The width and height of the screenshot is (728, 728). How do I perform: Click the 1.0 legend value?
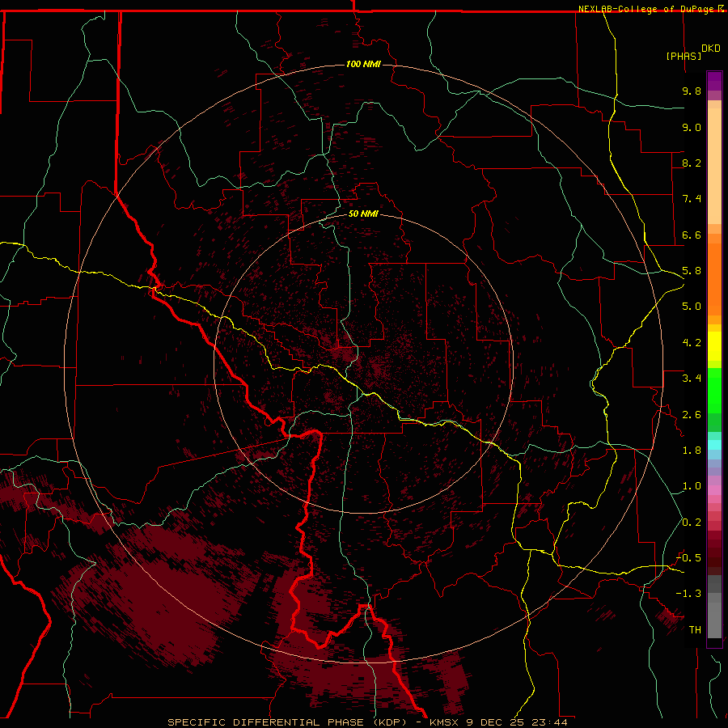tap(692, 486)
